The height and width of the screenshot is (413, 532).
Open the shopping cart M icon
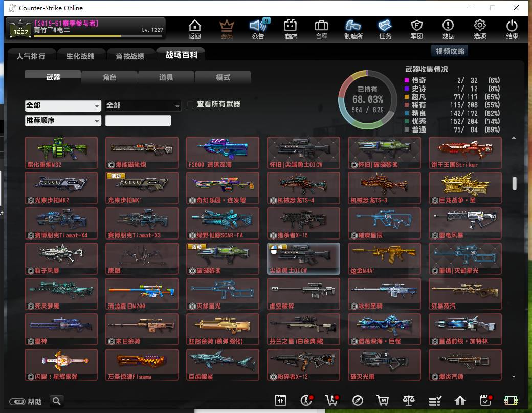(x=383, y=401)
